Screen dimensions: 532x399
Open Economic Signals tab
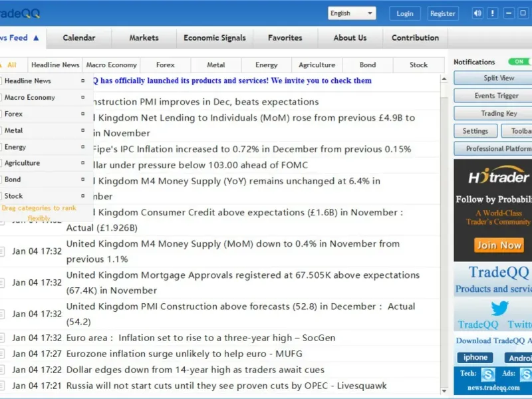(214, 38)
